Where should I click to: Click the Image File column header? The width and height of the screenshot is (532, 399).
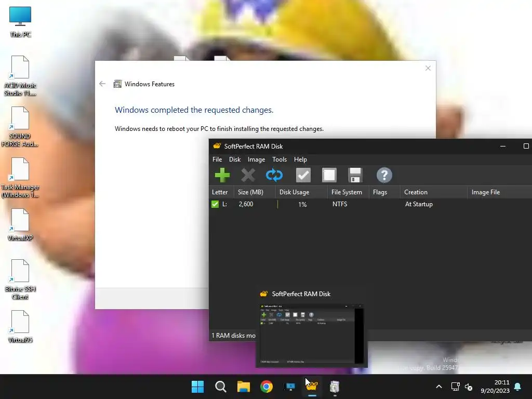pos(499,192)
